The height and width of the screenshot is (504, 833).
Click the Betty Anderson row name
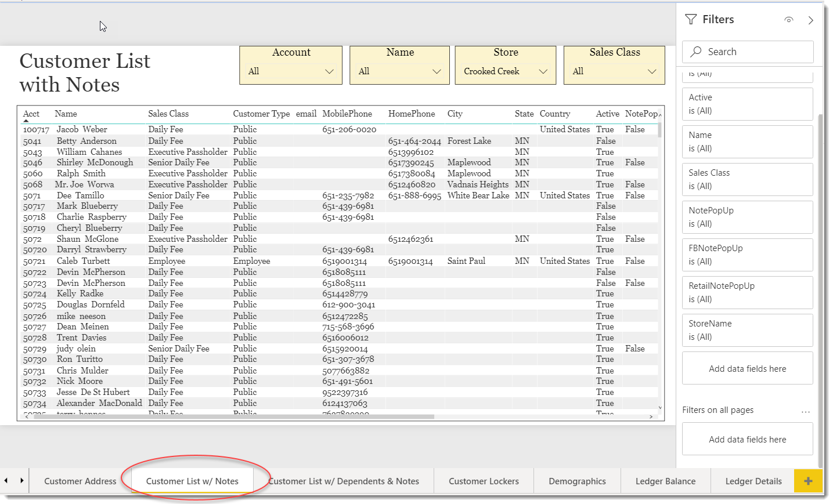point(86,141)
